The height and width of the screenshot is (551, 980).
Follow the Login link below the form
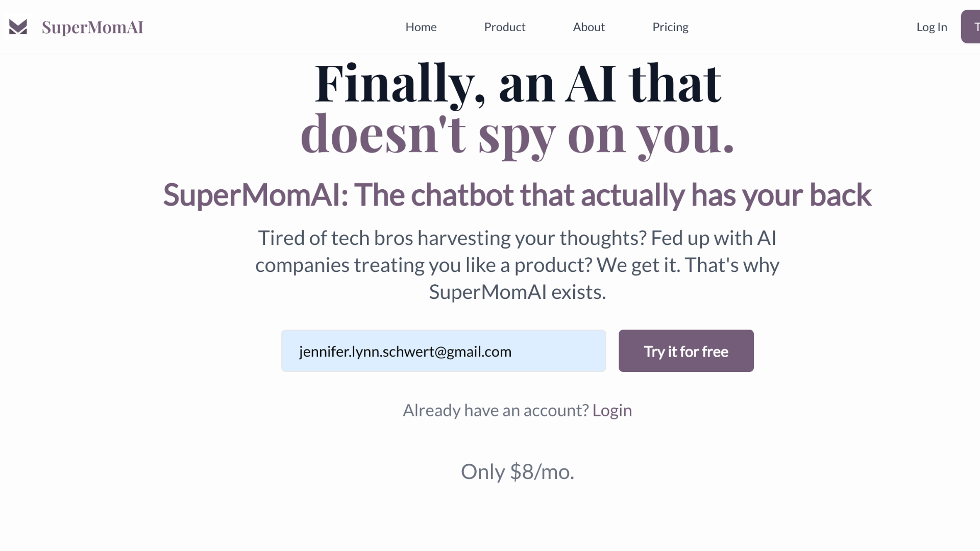pos(612,410)
